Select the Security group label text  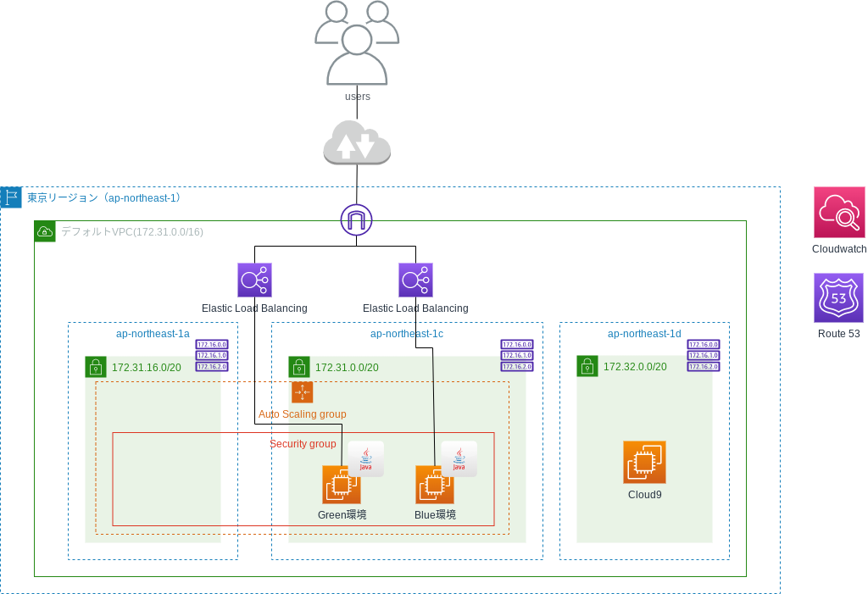tap(303, 443)
